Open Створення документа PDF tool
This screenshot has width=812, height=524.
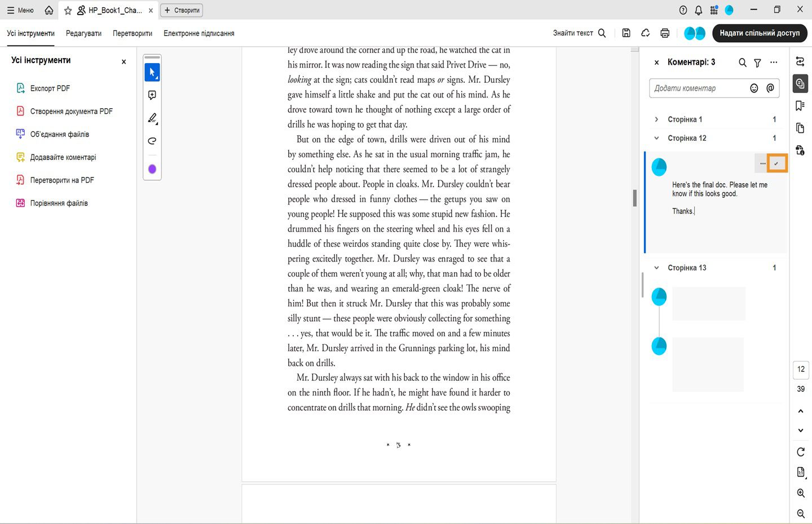72,112
